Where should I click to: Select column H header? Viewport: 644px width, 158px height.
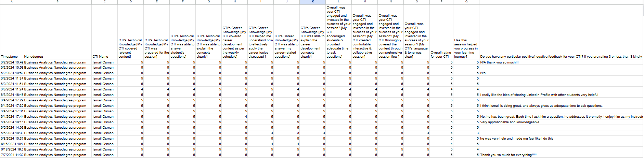(235, 2)
